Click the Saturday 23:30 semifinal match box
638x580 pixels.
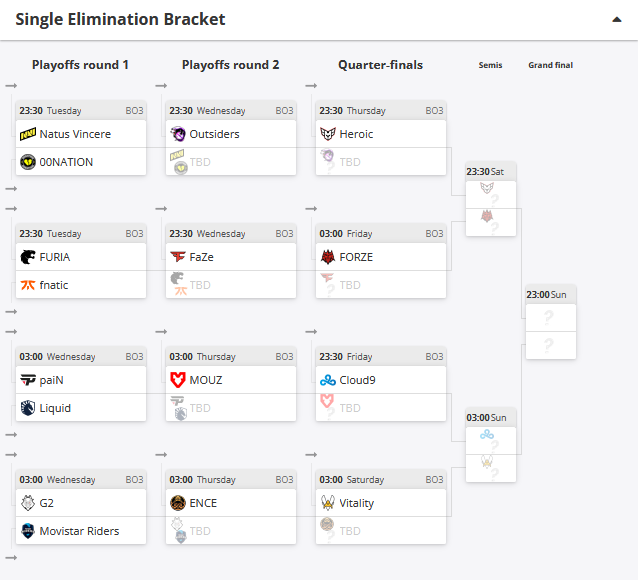tap(490, 202)
